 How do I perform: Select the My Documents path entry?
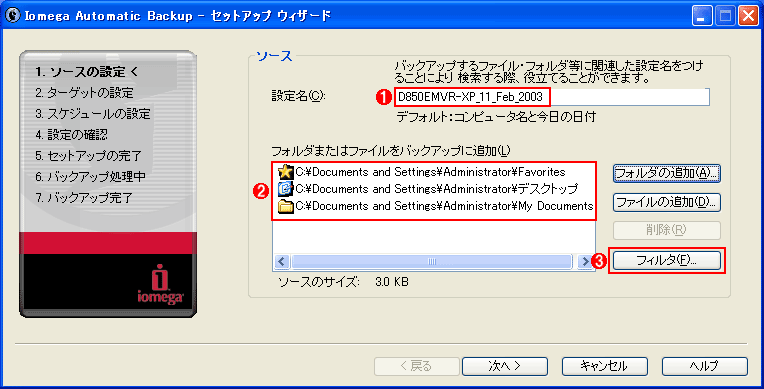[x=444, y=206]
